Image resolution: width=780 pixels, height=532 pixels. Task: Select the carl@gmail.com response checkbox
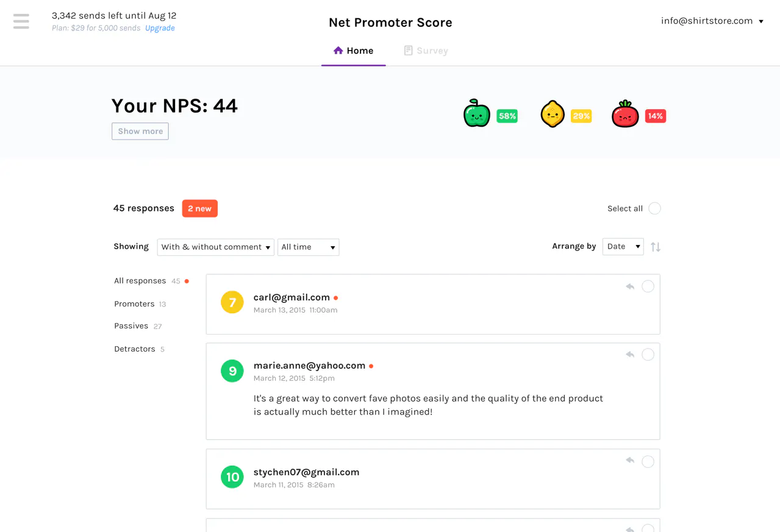click(648, 286)
